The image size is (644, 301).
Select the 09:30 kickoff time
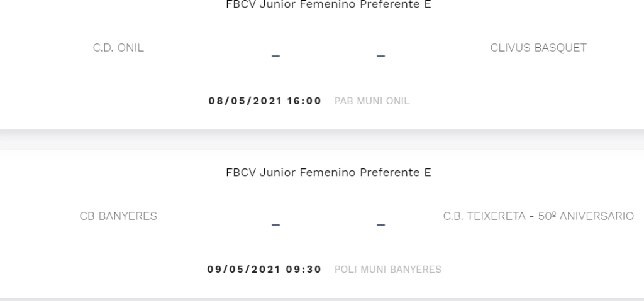(x=304, y=270)
